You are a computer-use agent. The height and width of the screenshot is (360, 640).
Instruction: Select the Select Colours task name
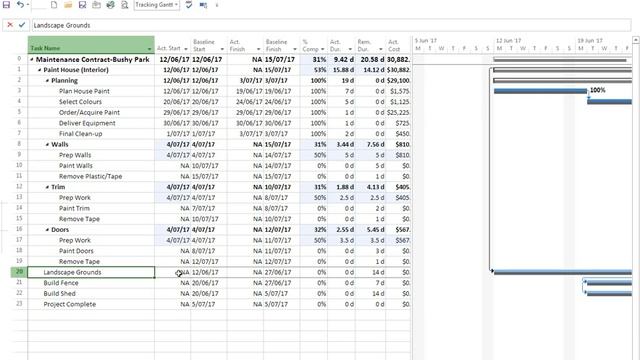[x=80, y=102]
